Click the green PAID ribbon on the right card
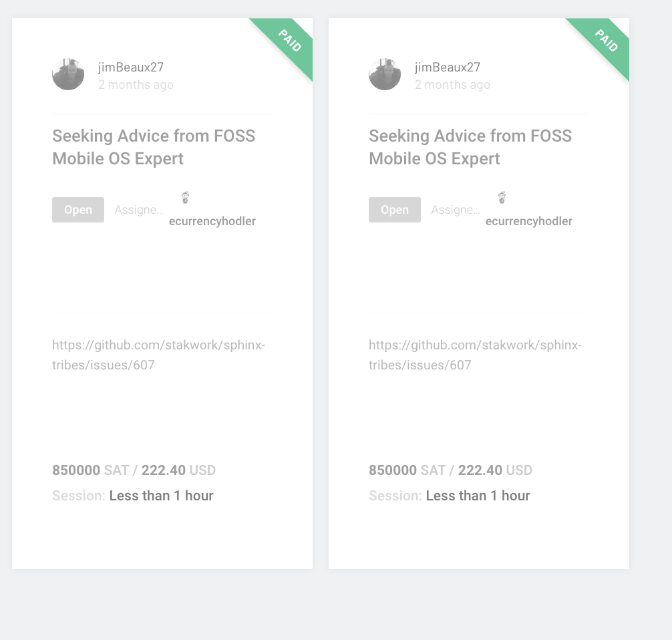The image size is (672, 640). 605,41
